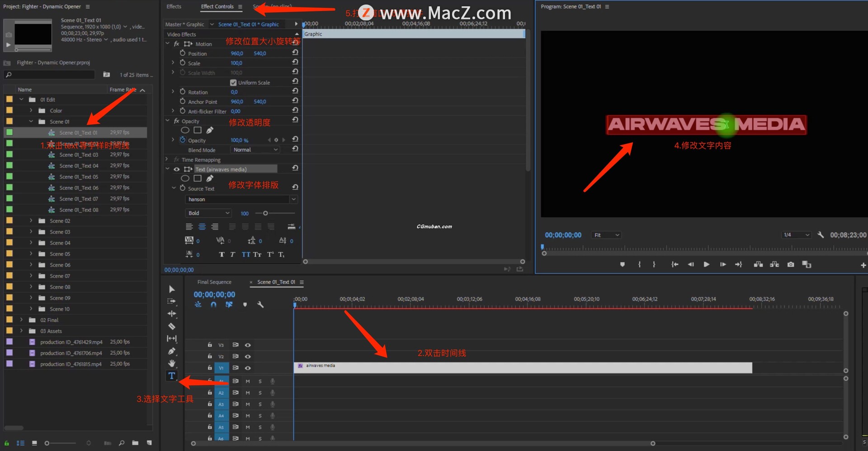
Task: Create ellipse mask under Opacity effect
Action: tap(185, 130)
